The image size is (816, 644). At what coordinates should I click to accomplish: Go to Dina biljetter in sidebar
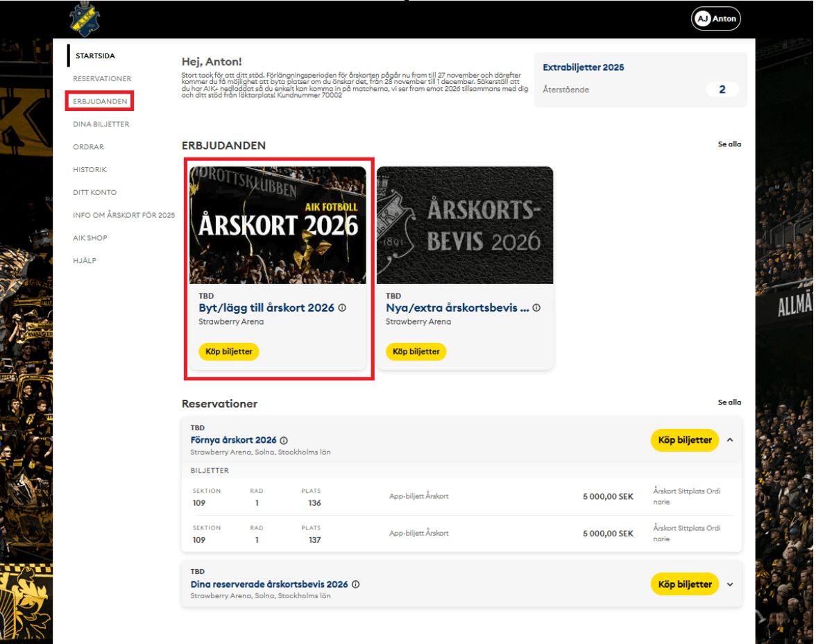pos(101,124)
